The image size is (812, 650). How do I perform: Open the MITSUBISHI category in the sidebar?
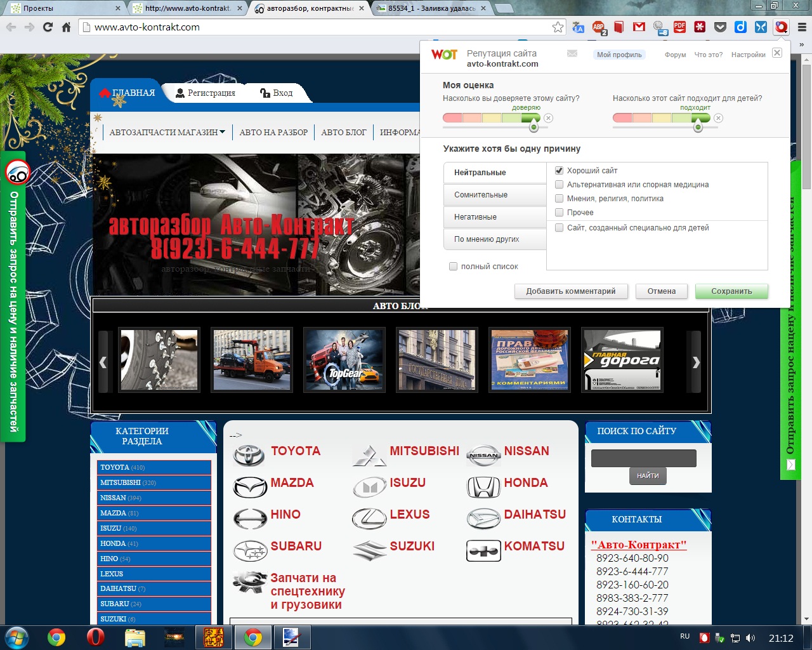tap(154, 482)
